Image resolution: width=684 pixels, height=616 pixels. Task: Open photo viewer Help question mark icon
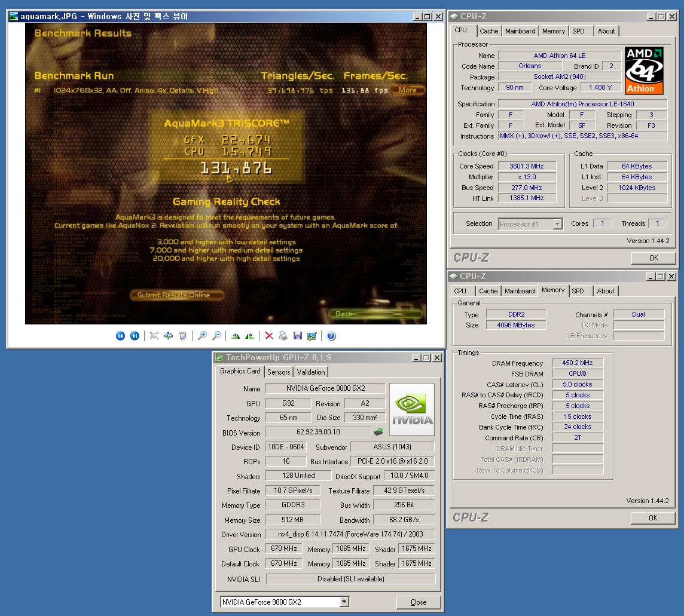[331, 336]
